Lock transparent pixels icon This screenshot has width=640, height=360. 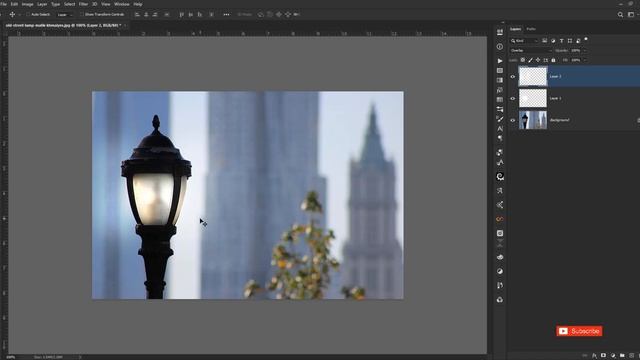(522, 60)
